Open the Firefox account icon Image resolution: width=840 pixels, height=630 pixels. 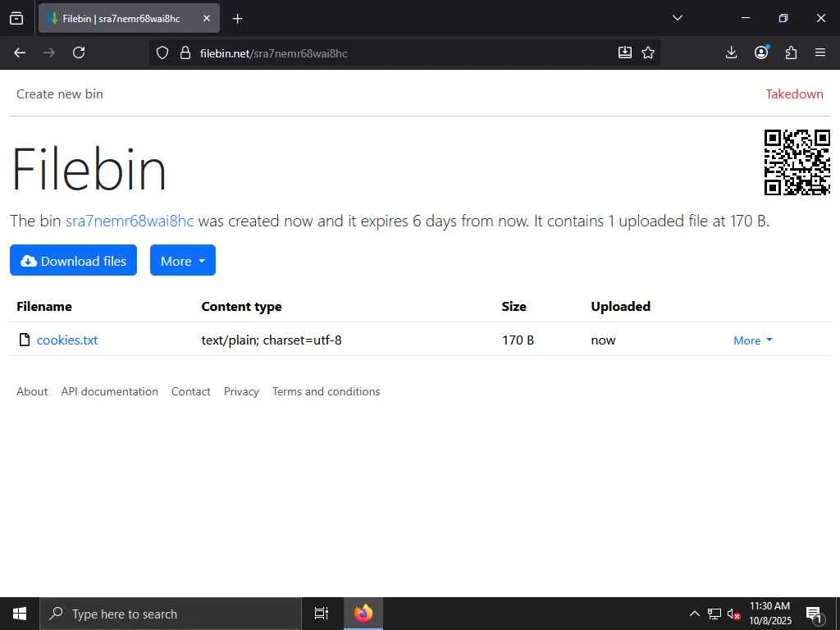click(x=761, y=52)
